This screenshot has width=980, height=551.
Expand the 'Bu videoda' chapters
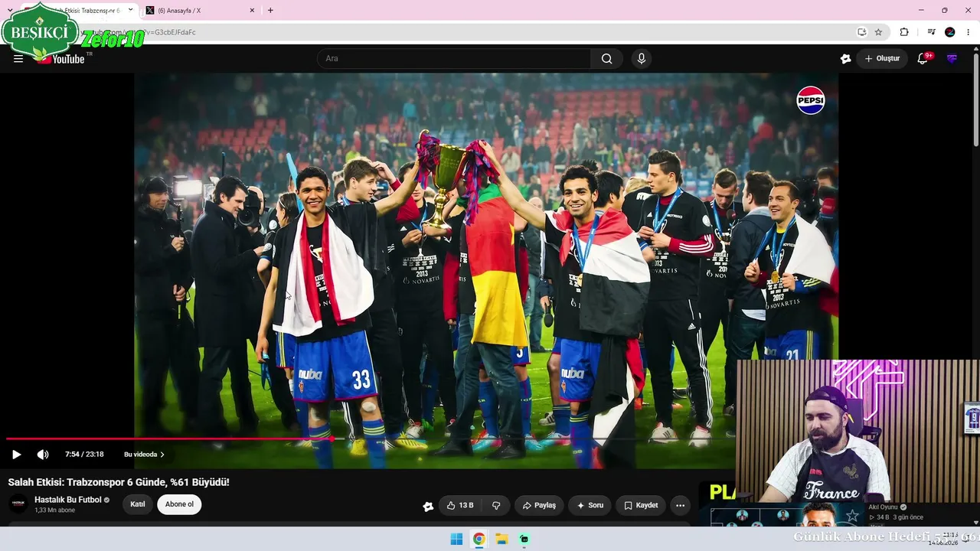144,455
